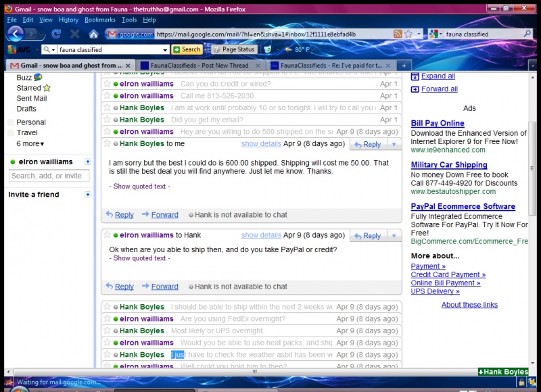Bookmark page with star icon in address bar
The width and height of the screenshot is (541, 392).
point(408,34)
